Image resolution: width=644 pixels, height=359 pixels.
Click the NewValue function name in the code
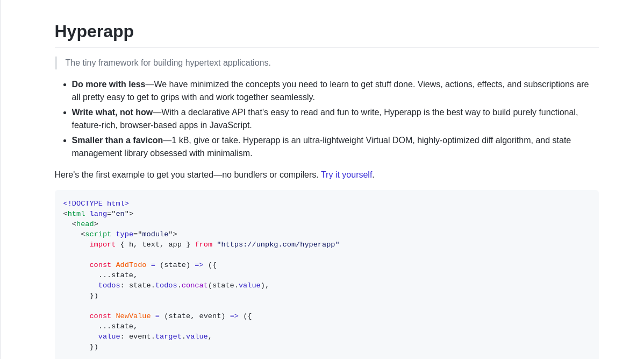click(x=133, y=316)
